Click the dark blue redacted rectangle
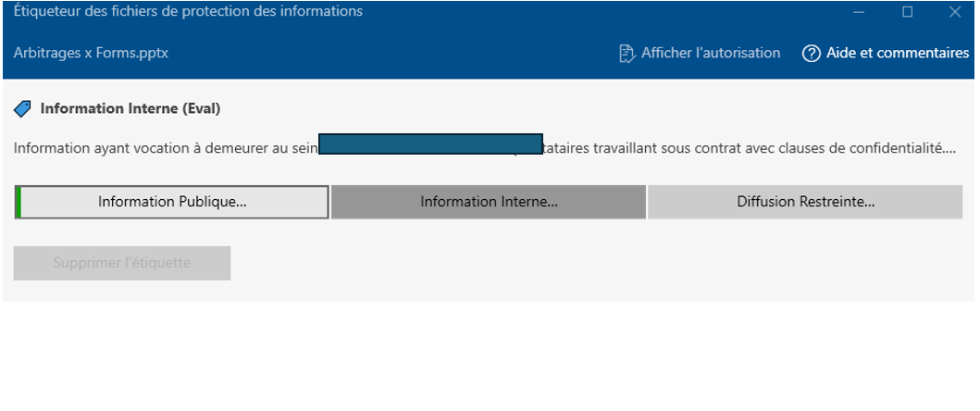Viewport: 980px width, 411px height. tap(430, 144)
